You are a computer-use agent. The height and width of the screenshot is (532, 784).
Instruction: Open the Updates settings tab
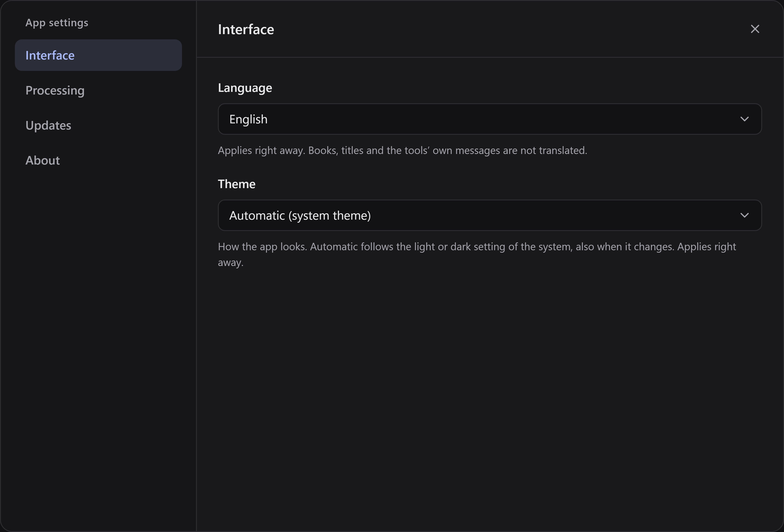98,126
